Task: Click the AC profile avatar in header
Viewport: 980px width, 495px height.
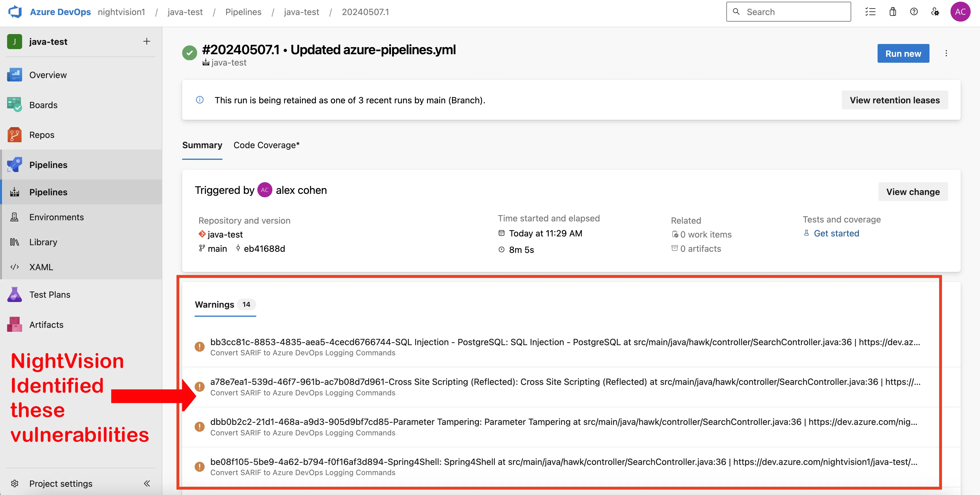Action: [960, 12]
